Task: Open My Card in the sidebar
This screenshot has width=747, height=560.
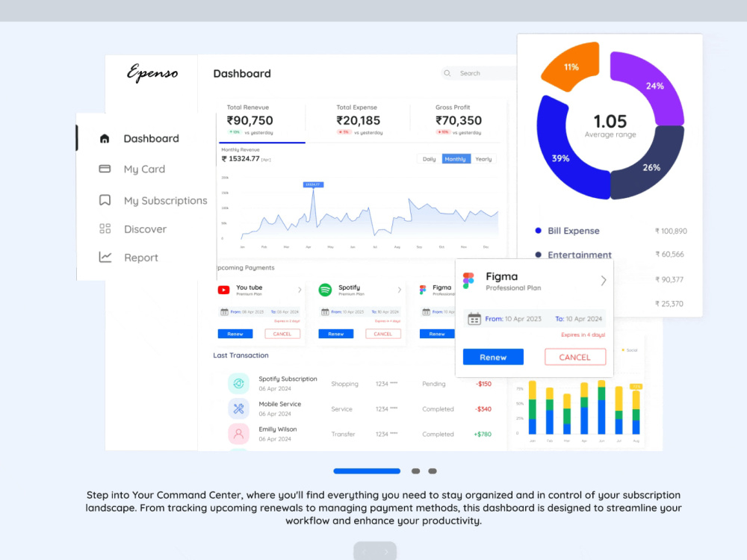Action: 146,169
